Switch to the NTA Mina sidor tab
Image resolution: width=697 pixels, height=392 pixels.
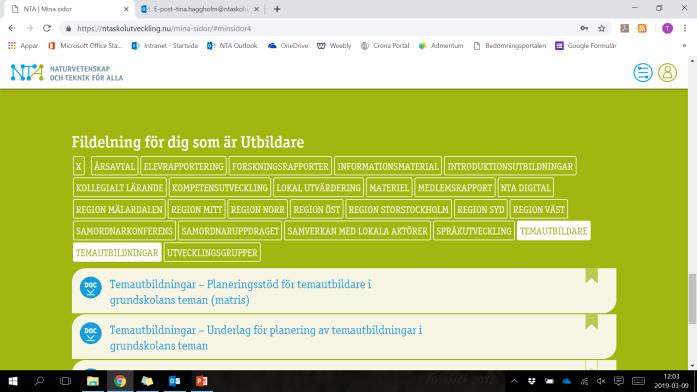69,9
